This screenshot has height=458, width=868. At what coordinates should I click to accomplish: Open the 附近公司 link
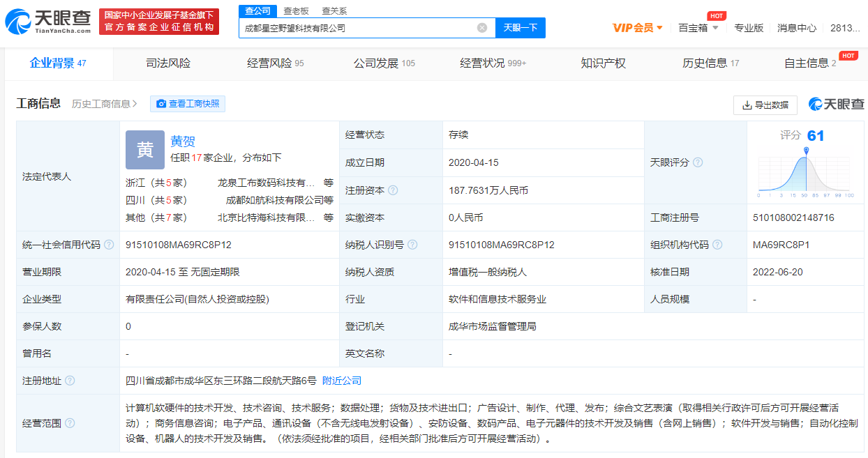pos(342,381)
